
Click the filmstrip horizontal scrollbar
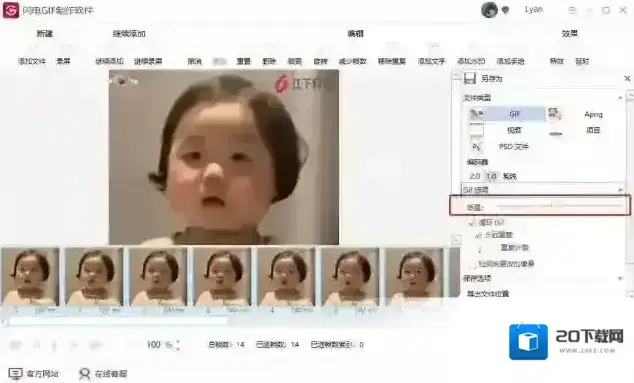coord(117,322)
